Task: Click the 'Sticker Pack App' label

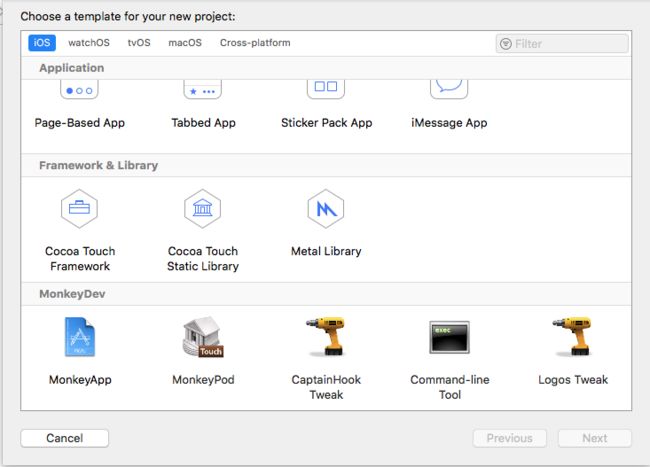Action: pos(326,123)
